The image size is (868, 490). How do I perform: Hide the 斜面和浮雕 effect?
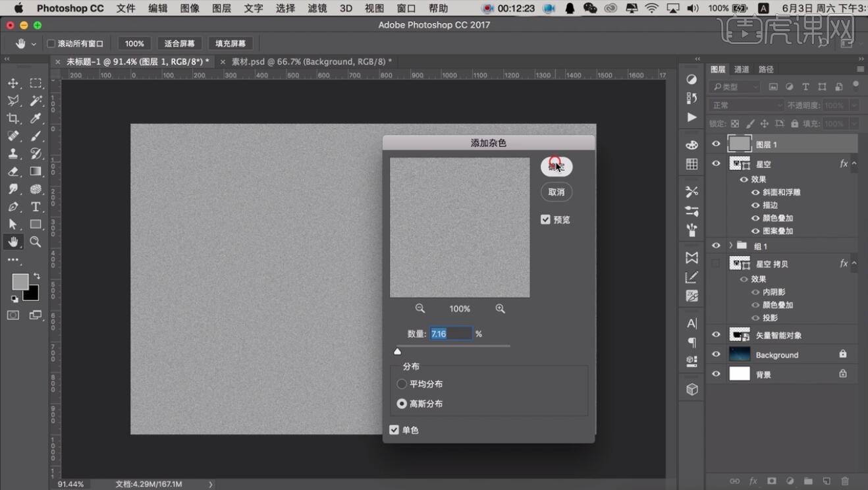755,192
